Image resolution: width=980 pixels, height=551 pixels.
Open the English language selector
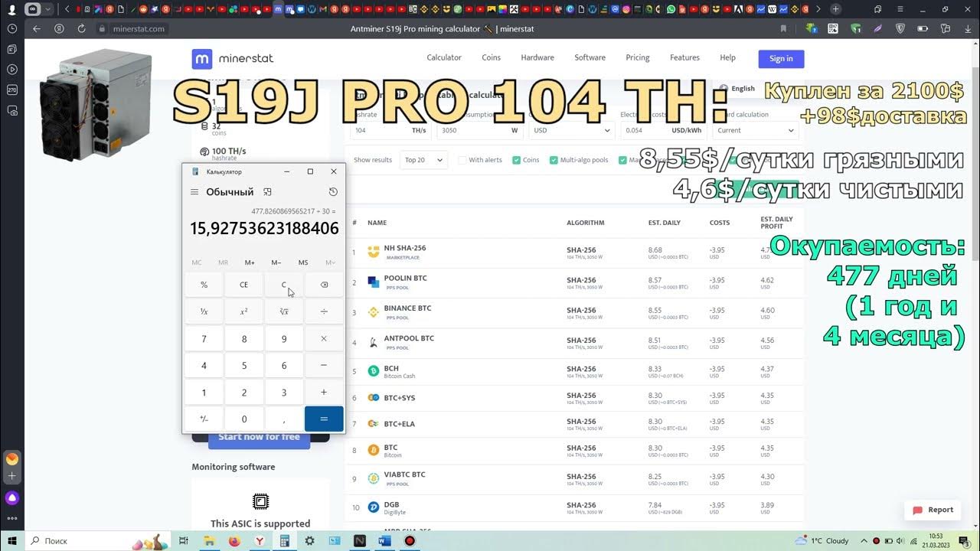(737, 88)
